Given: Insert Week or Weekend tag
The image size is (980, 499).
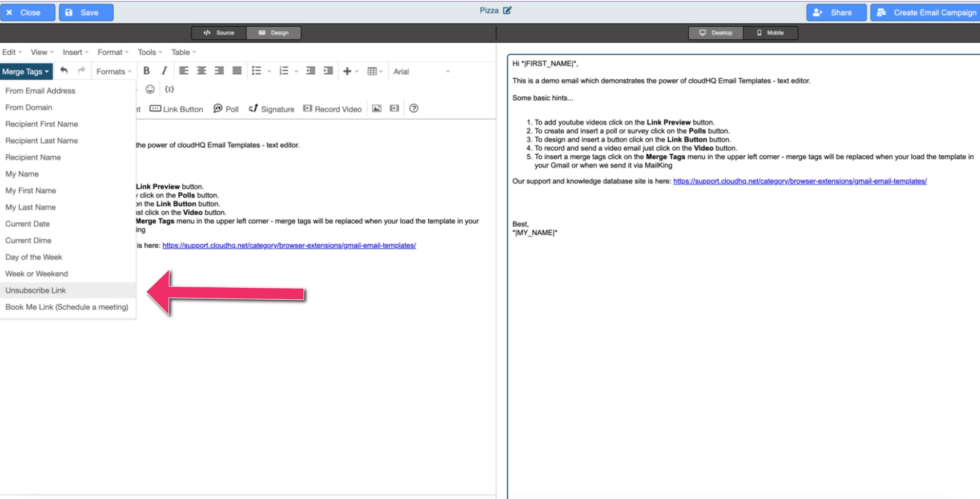Looking at the screenshot, I should tap(68, 273).
